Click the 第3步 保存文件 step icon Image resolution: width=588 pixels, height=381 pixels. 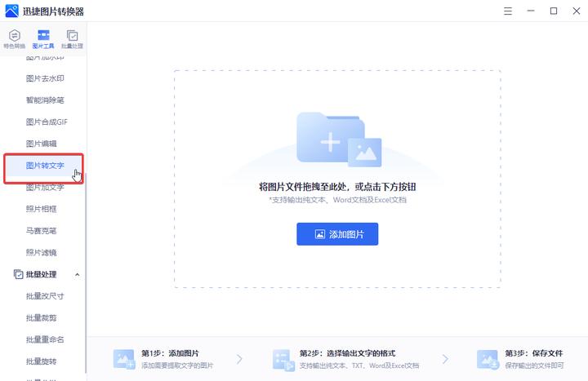(x=488, y=360)
